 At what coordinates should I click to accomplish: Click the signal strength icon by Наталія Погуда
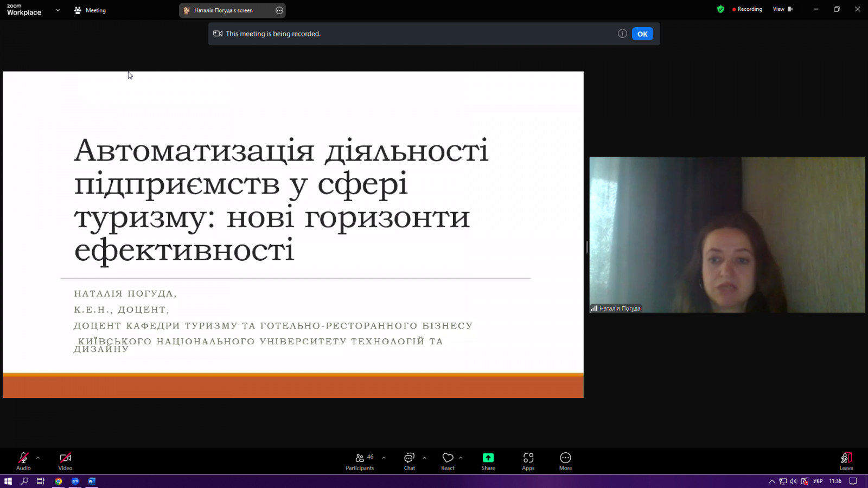tap(594, 309)
